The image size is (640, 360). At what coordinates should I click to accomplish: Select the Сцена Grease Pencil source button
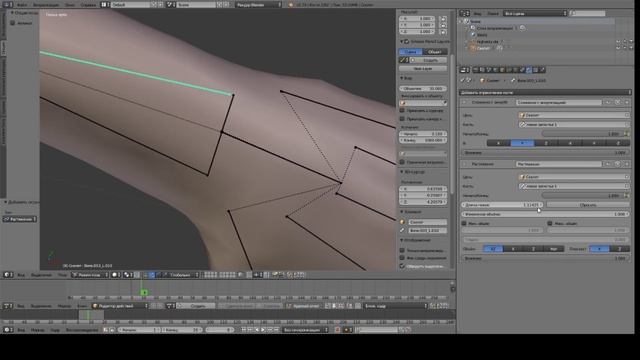pyautogui.click(x=411, y=52)
